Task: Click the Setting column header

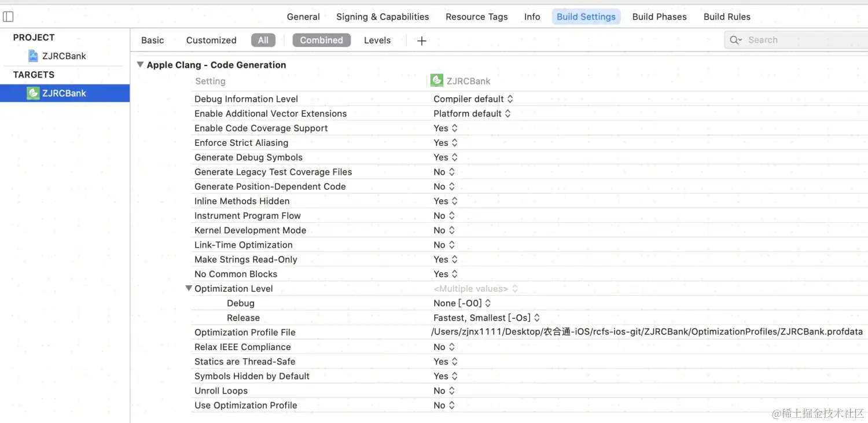Action: point(211,81)
